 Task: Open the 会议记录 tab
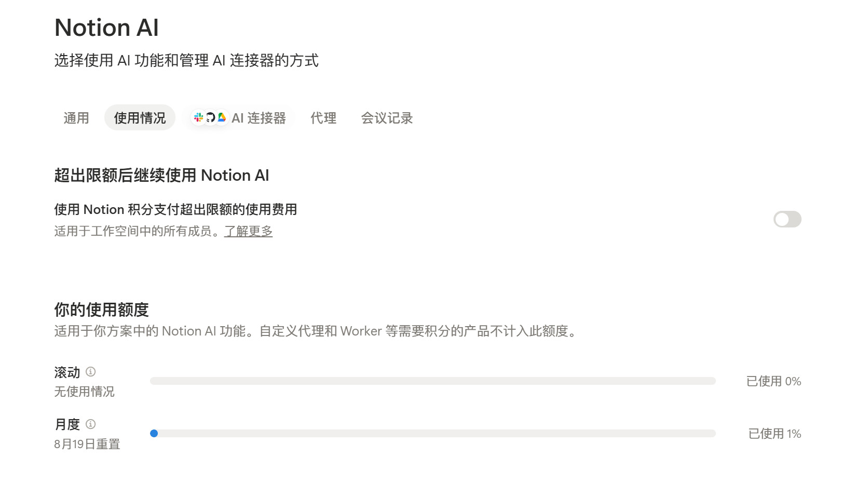pos(387,118)
